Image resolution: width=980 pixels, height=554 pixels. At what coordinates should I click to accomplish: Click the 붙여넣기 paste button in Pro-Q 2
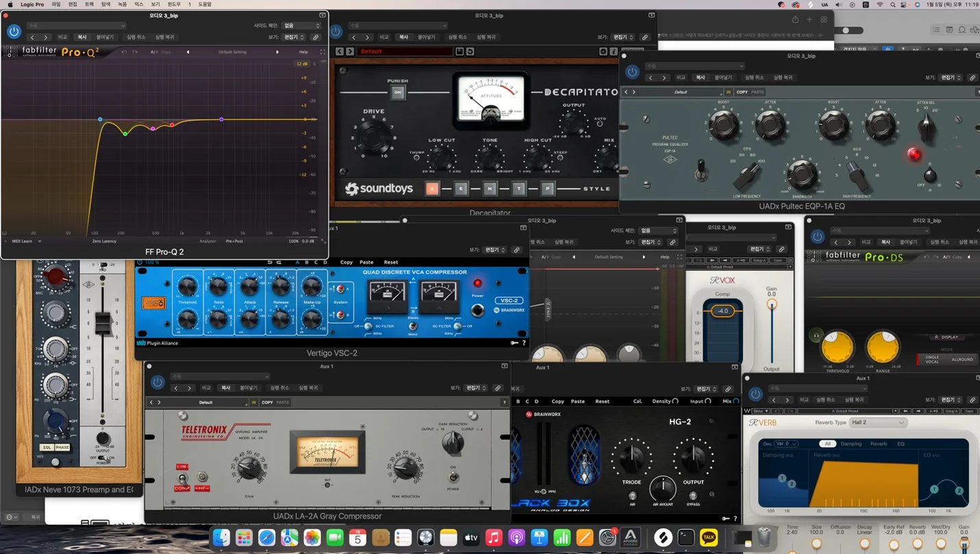coord(105,37)
